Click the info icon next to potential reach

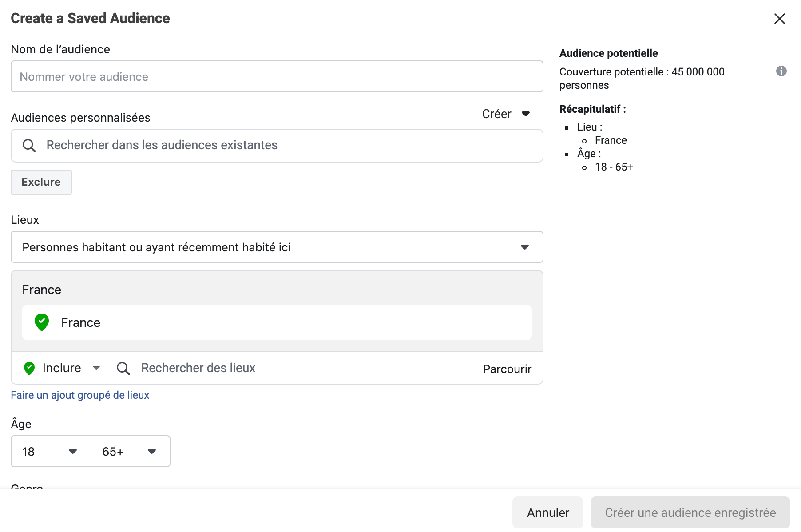click(x=781, y=71)
